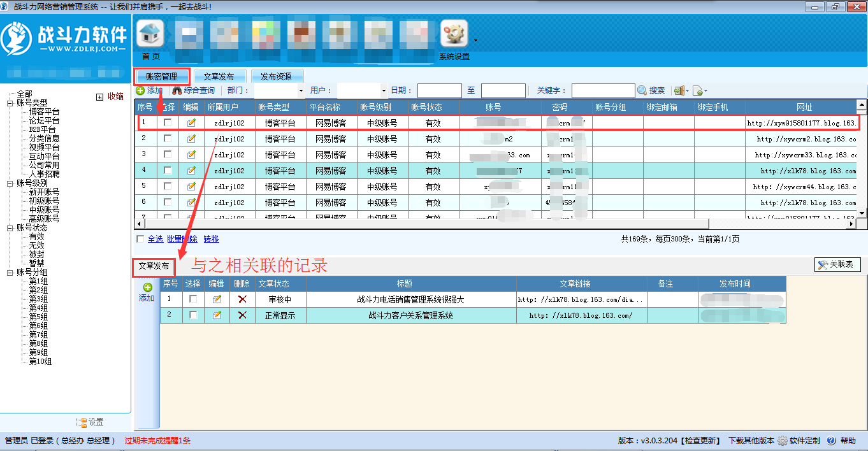Tick the checkbox for account row 5
Screen dimensions: 868x451
[x=168, y=186]
